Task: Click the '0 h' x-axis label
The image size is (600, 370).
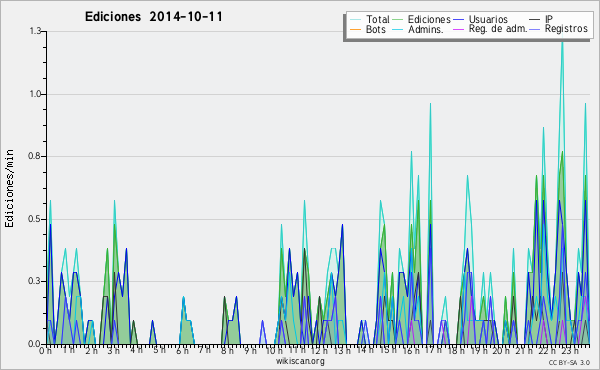Action: coord(46,351)
